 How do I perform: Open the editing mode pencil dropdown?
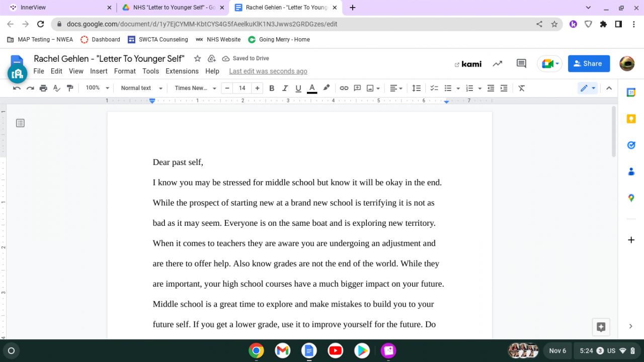coord(588,88)
